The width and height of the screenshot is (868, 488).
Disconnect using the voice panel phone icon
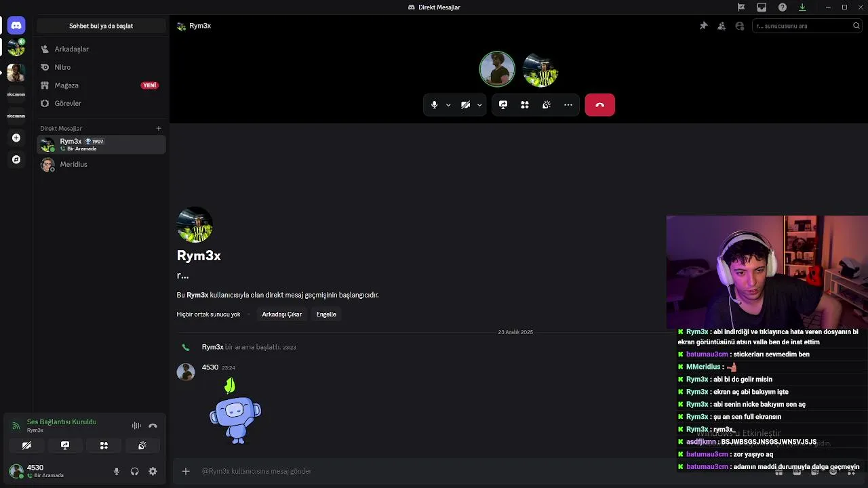153,426
